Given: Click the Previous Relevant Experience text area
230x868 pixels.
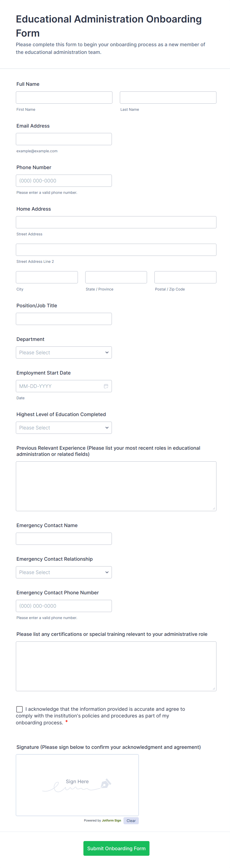Looking at the screenshot, I should pos(116,486).
